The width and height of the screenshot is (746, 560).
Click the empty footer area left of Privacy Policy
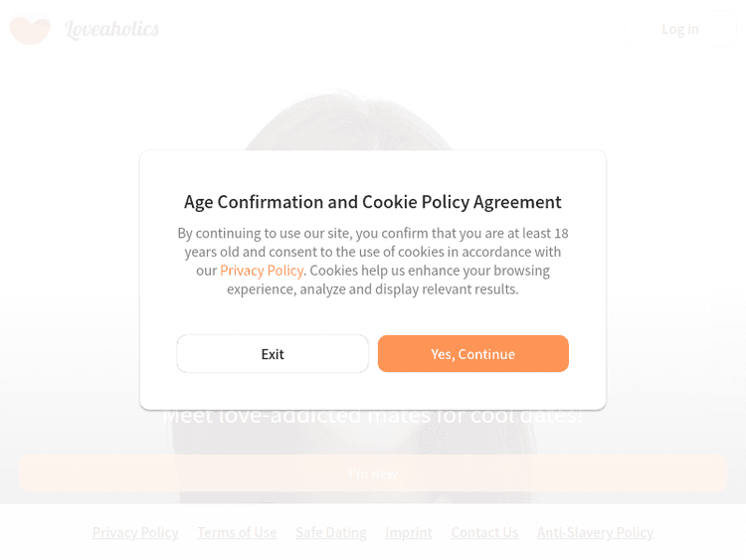point(45,532)
